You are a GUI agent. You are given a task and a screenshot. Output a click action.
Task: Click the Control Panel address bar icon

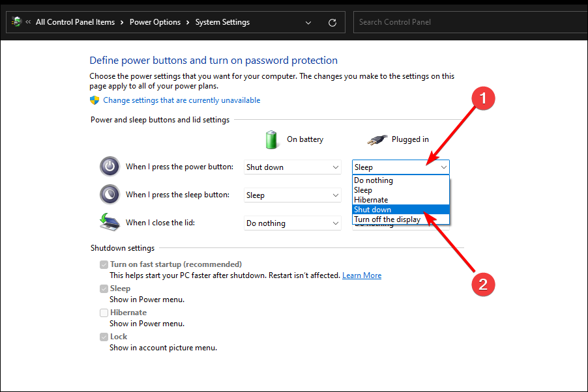16,22
